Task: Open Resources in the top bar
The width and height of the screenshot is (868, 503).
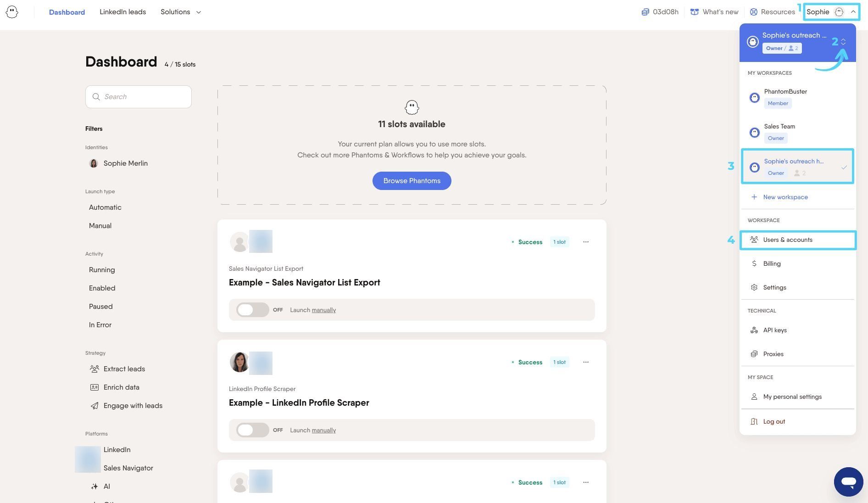Action: 772,12
